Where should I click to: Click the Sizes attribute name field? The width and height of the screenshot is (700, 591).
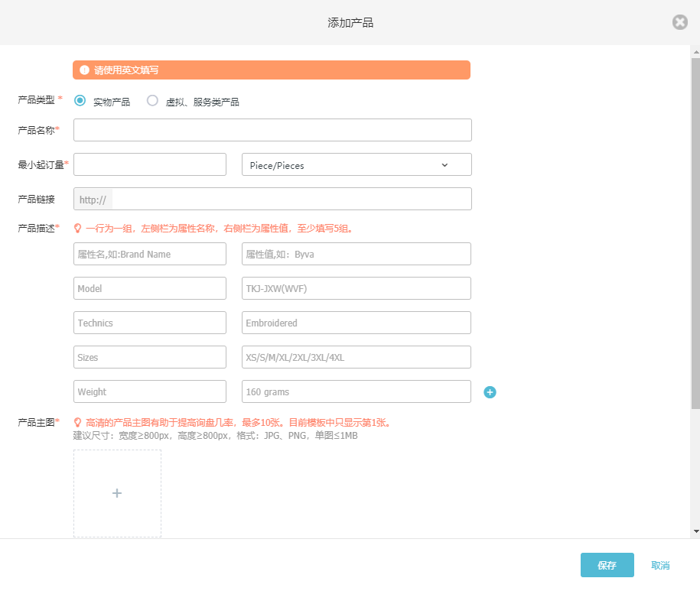click(150, 357)
